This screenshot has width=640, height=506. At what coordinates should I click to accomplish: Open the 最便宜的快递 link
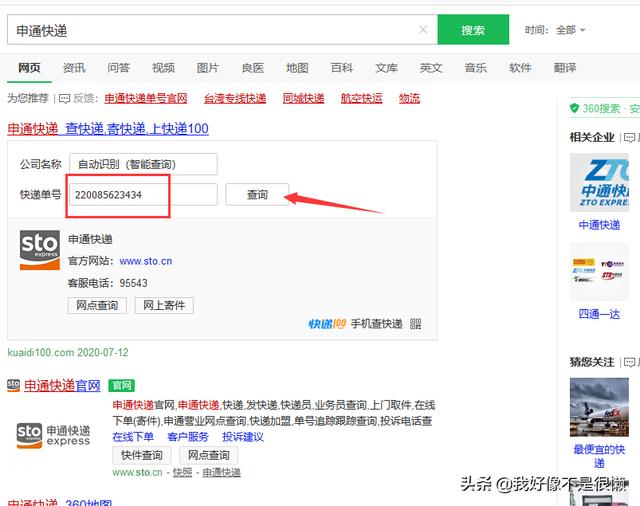pyautogui.click(x=599, y=456)
